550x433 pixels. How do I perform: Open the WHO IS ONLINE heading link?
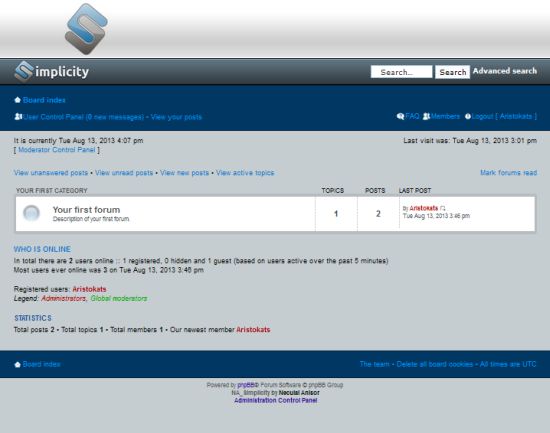point(42,249)
